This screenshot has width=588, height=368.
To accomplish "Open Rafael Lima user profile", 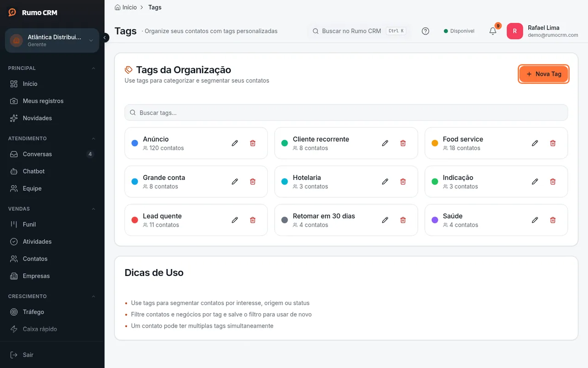I will (x=543, y=31).
